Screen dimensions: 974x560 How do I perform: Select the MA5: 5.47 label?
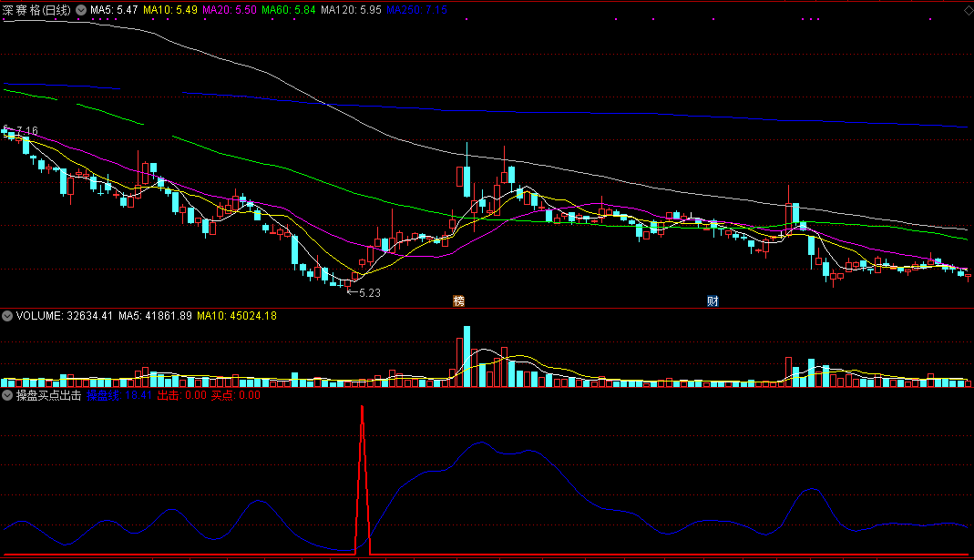114,10
